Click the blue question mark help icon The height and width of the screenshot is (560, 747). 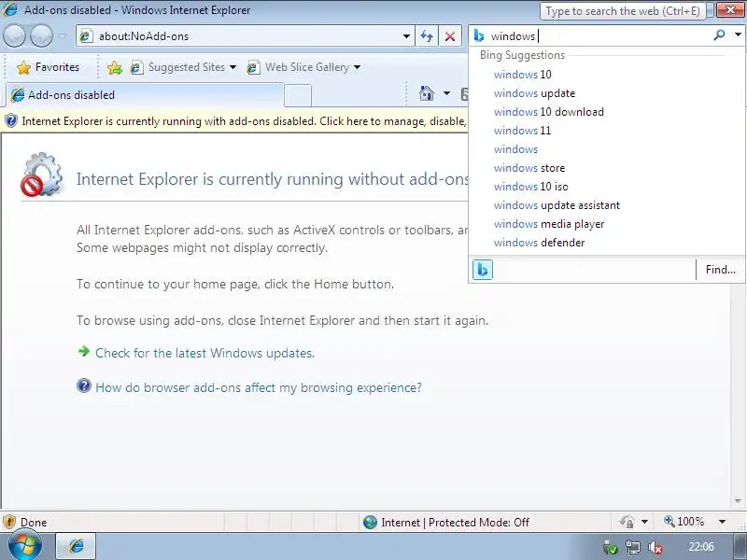click(84, 385)
